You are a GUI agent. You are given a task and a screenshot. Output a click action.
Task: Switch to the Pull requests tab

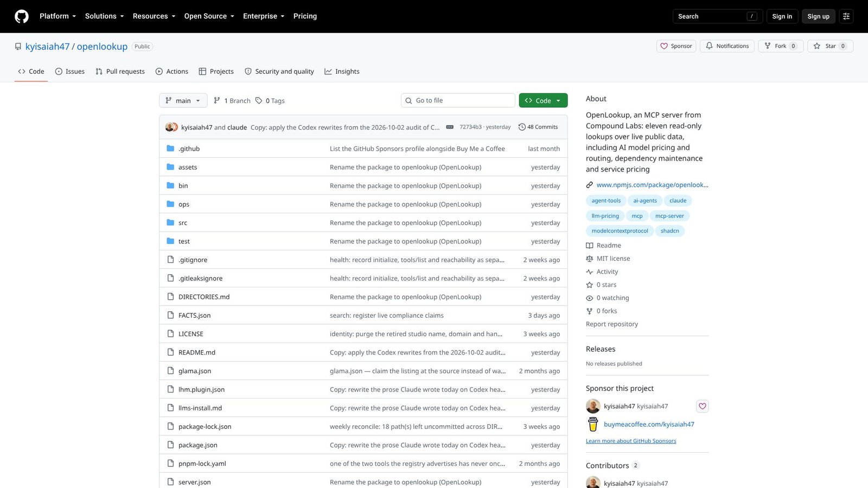click(120, 72)
